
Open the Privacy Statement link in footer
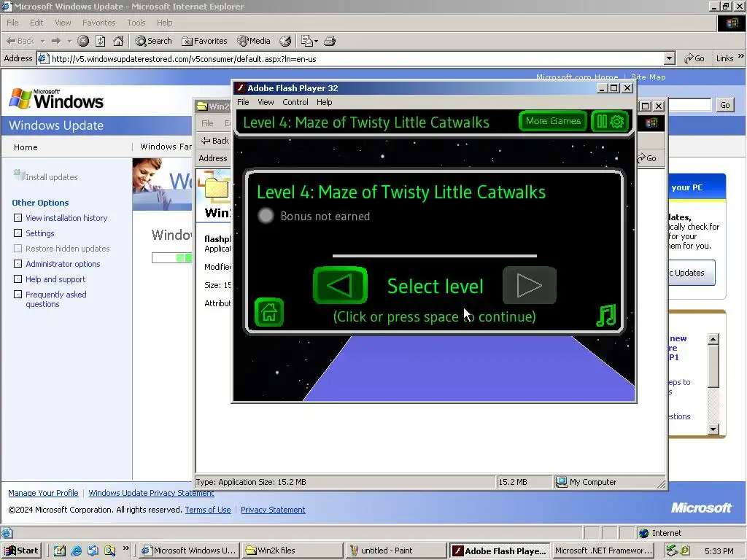pos(273,510)
